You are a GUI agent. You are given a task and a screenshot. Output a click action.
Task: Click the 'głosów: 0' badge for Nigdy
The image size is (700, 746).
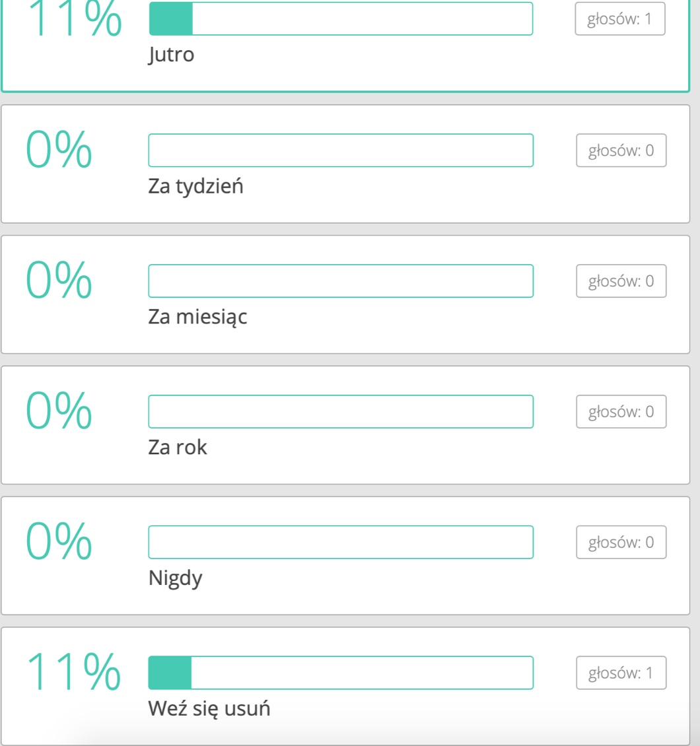coord(621,542)
